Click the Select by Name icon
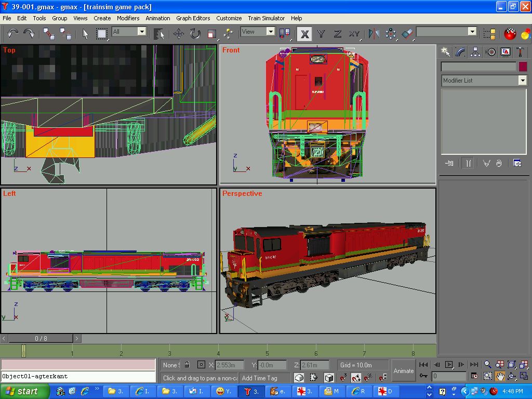The height and width of the screenshot is (399, 532). tap(159, 34)
